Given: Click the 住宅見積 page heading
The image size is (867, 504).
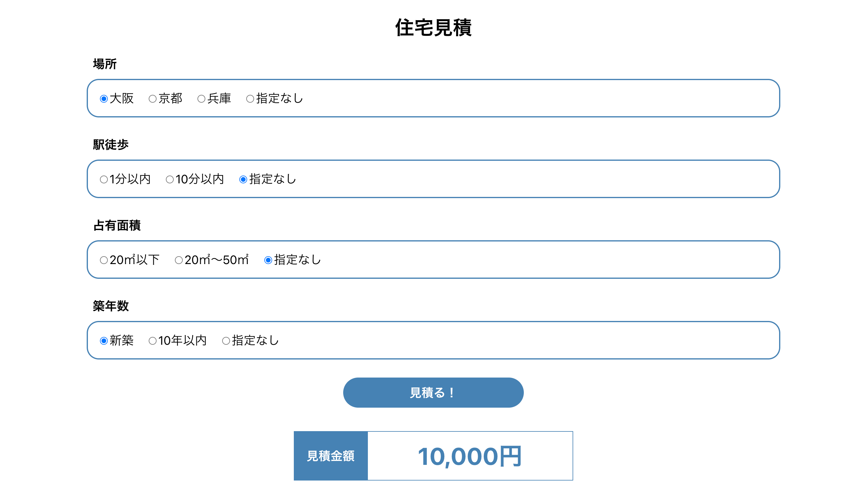Looking at the screenshot, I should click(433, 27).
